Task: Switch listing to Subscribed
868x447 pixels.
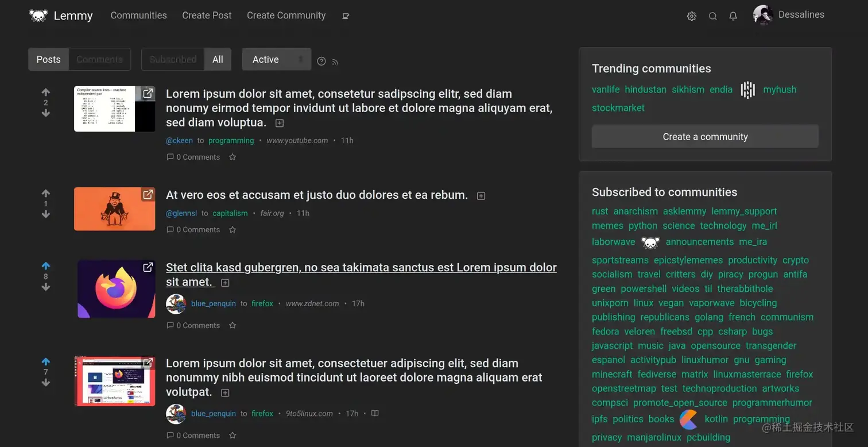Action: (173, 59)
